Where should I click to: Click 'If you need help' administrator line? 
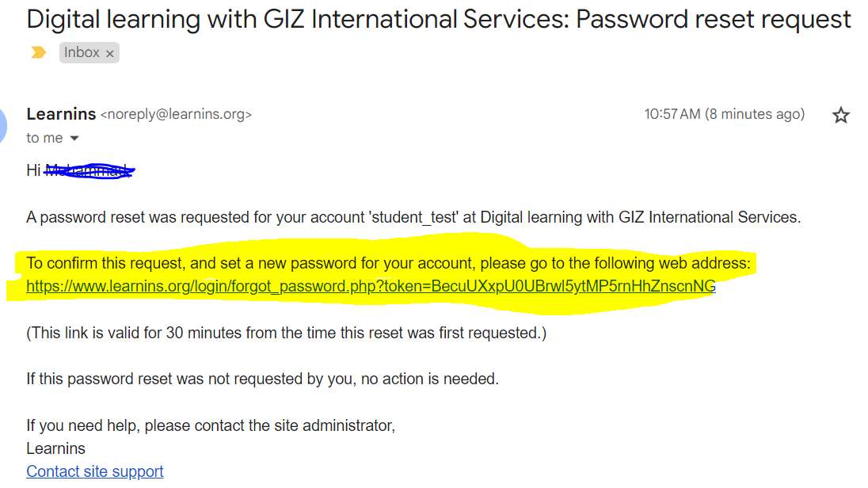(211, 425)
